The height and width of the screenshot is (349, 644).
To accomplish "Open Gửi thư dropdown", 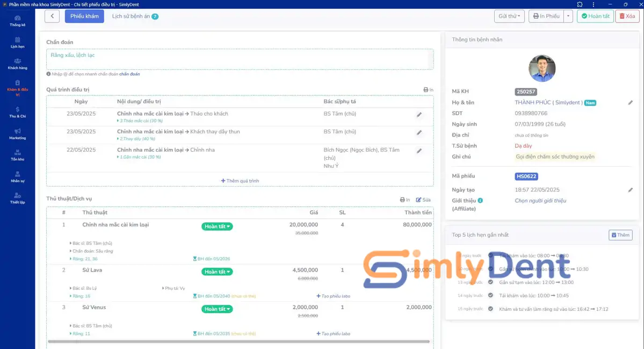I will point(509,16).
